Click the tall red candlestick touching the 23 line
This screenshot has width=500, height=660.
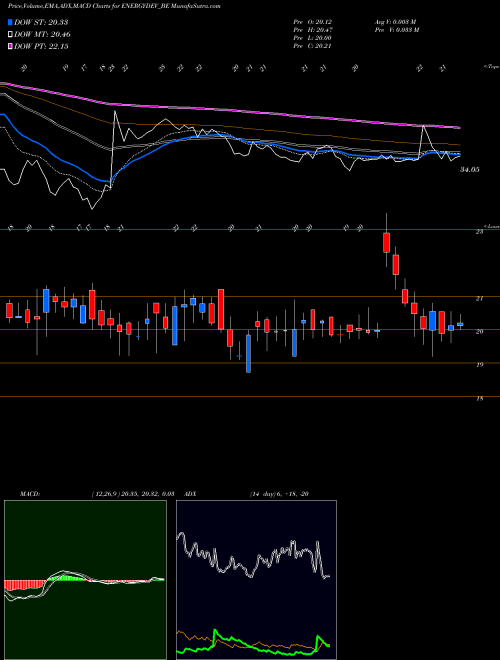pos(386,242)
